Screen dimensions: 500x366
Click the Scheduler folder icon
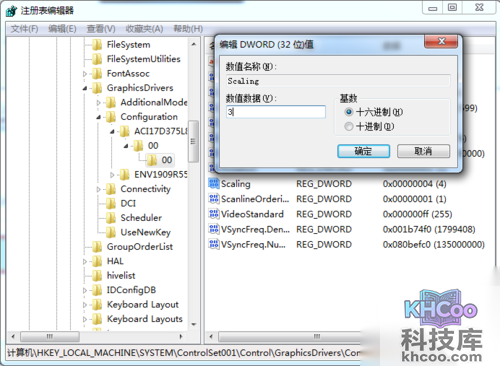tap(111, 218)
